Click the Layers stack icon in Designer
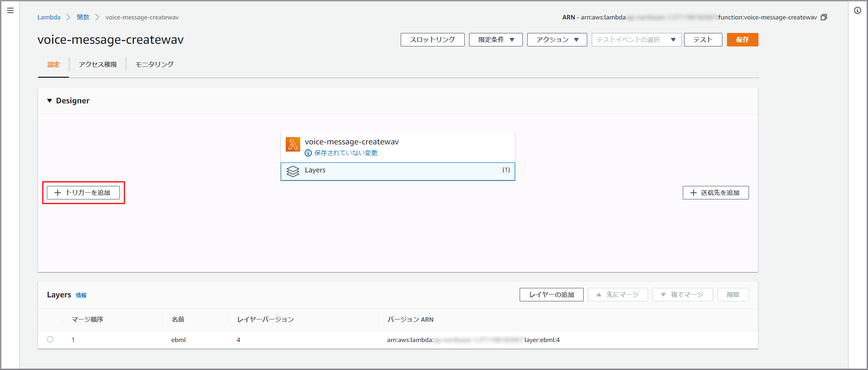The width and height of the screenshot is (868, 370). pyautogui.click(x=293, y=171)
